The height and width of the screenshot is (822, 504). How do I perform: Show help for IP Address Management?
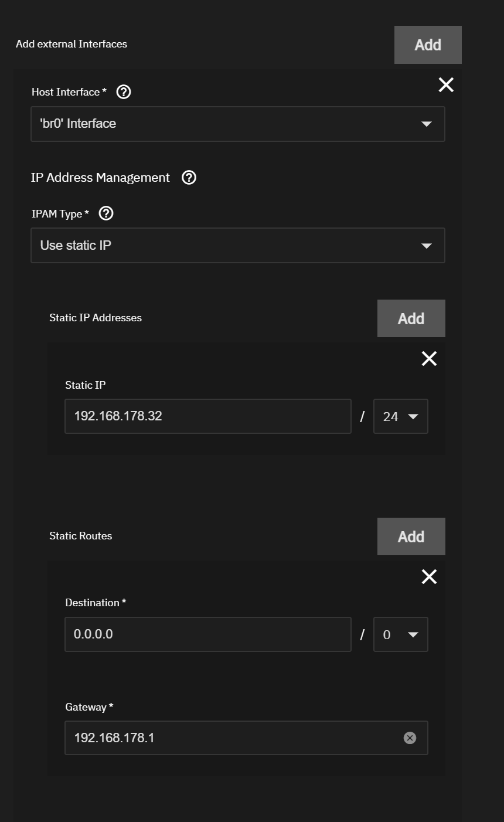pyautogui.click(x=189, y=178)
